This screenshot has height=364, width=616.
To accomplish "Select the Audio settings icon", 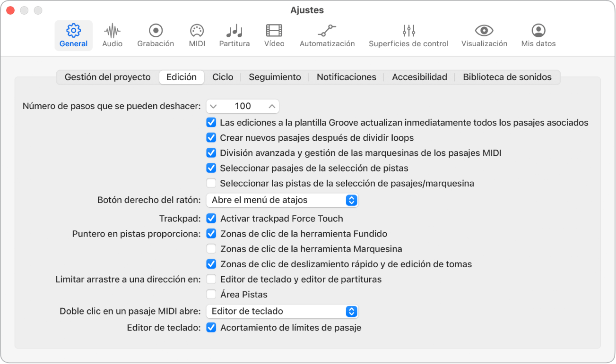I will [112, 35].
